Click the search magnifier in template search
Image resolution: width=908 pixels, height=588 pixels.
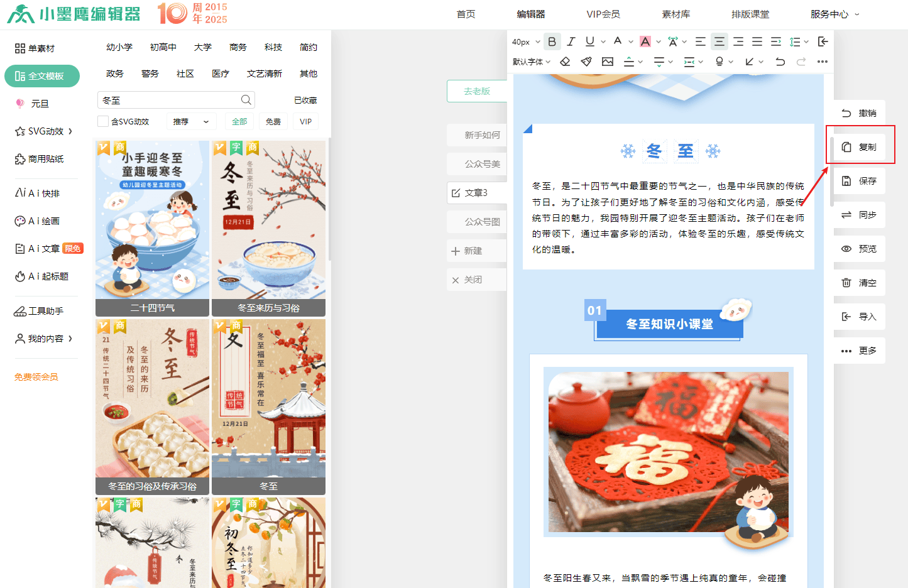pos(246,100)
